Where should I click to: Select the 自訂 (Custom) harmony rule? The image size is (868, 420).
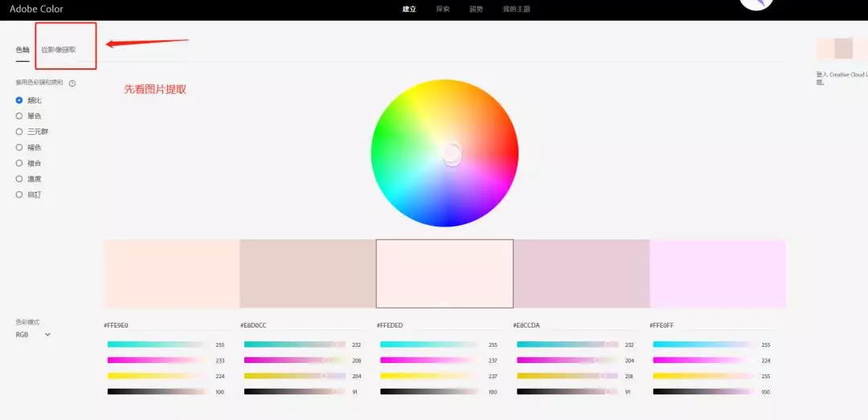pyautogui.click(x=19, y=194)
